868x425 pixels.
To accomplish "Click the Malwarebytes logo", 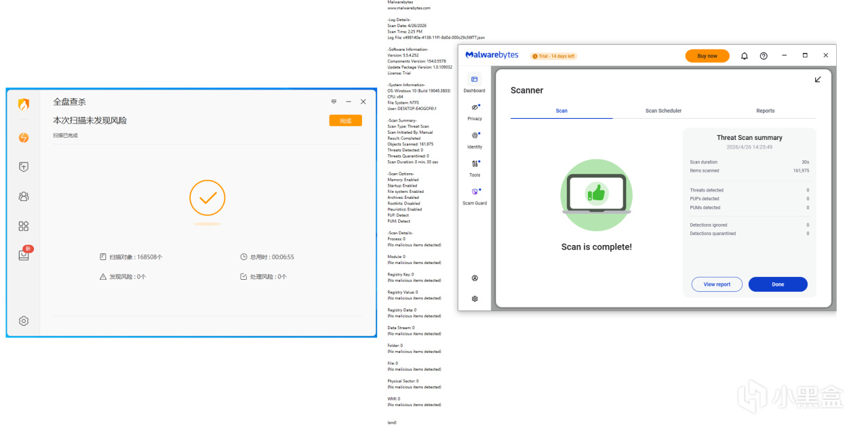I will coord(492,55).
